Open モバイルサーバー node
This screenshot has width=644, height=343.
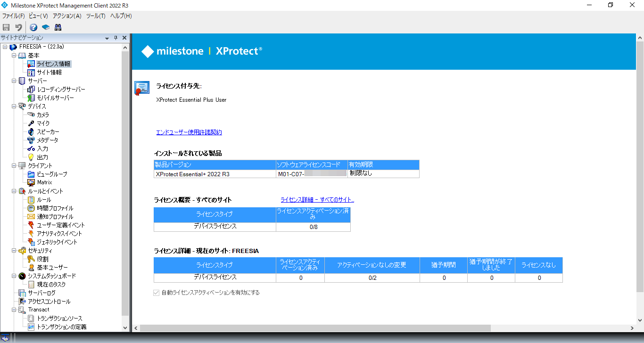point(55,98)
